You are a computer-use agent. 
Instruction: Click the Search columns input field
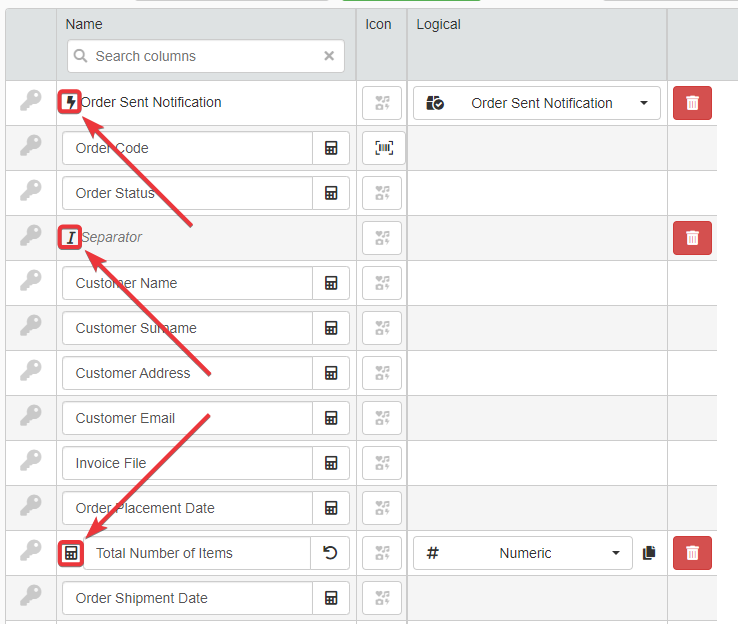tap(200, 56)
